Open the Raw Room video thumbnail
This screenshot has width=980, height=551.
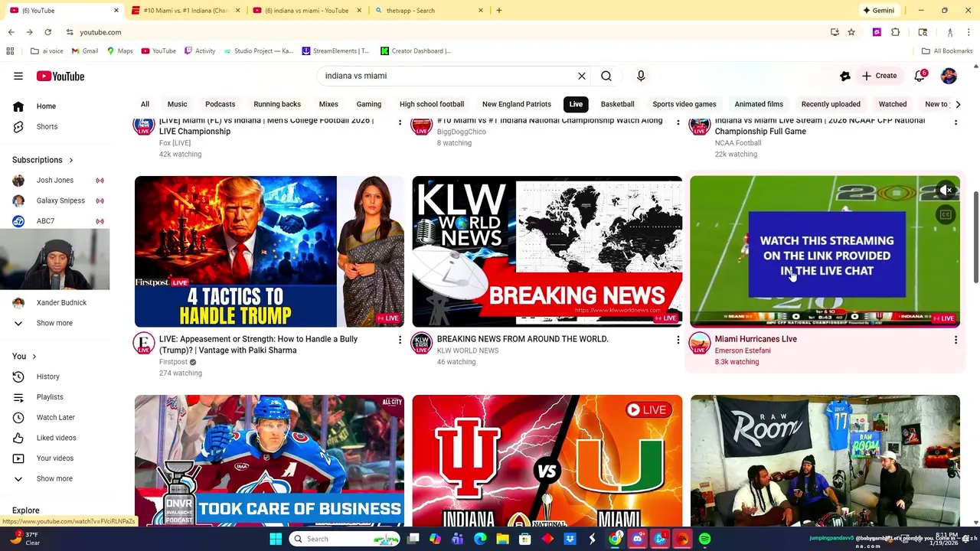point(825,461)
